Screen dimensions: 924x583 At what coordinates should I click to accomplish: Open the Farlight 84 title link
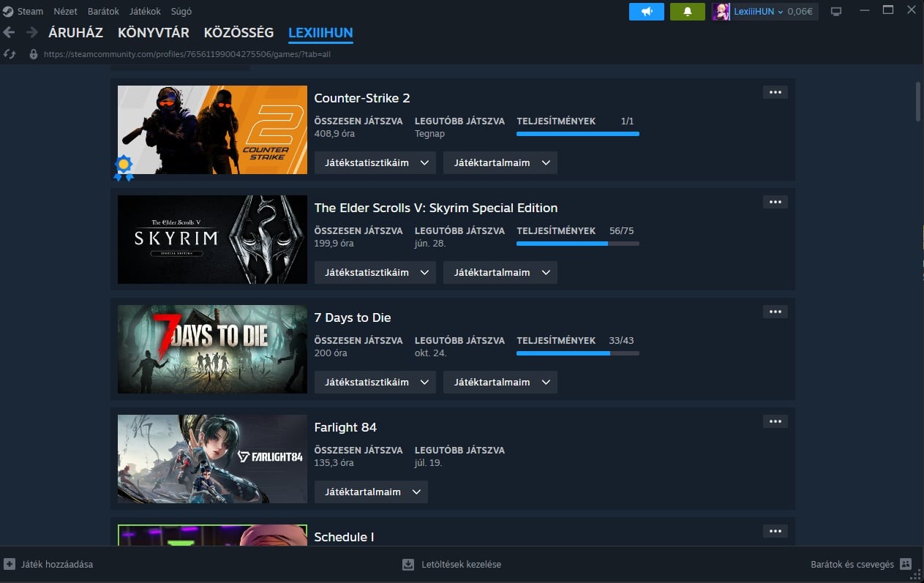[x=345, y=427]
